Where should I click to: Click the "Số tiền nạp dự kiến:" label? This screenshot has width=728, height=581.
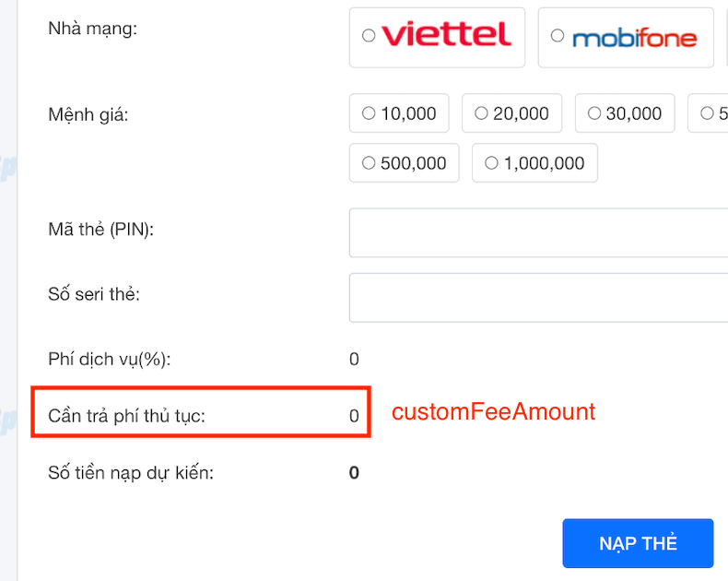pos(130,473)
